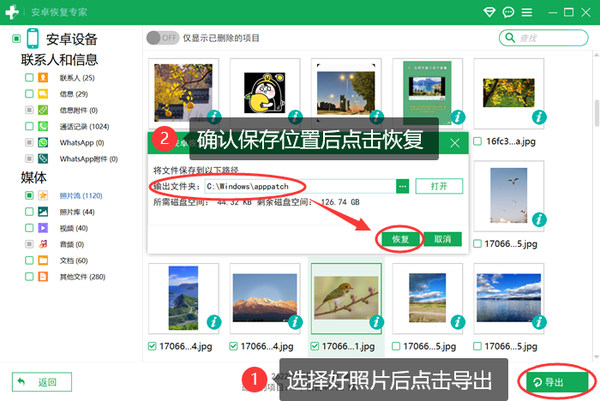
Task: Uncheck the 17066...1.jpg file checkbox
Action: point(315,346)
